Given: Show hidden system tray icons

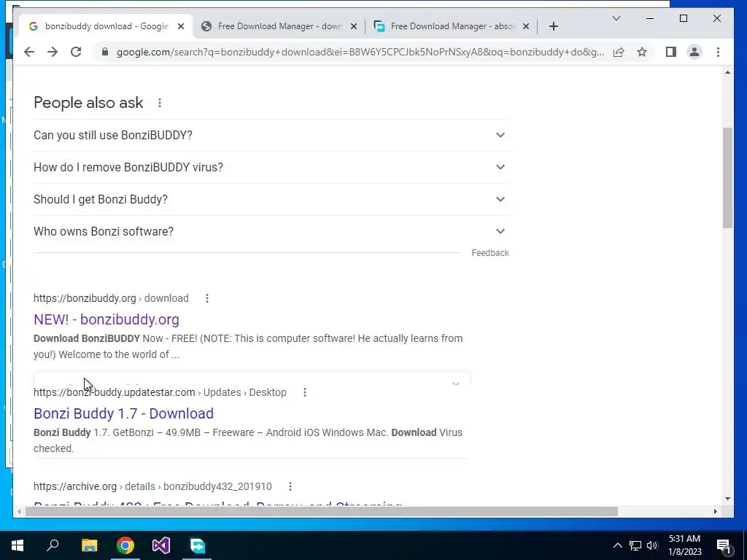Looking at the screenshot, I should pos(617,545).
